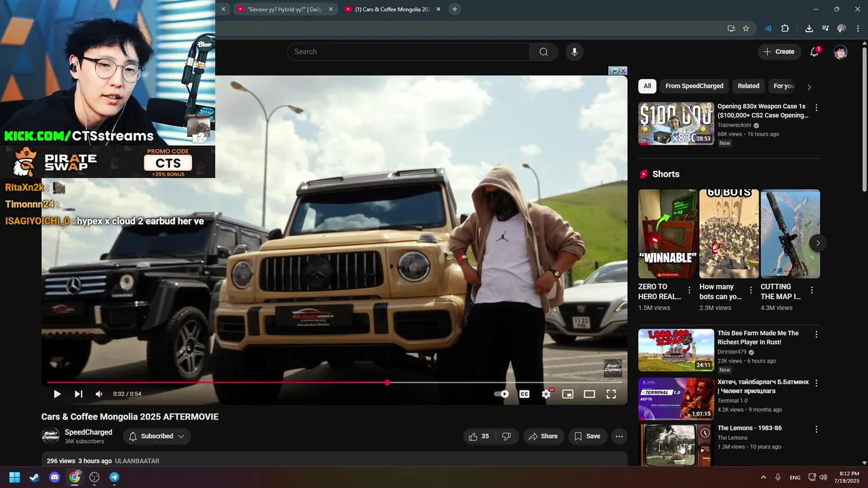The height and width of the screenshot is (488, 868).
Task: Open the browser downloads icon
Action: click(809, 28)
